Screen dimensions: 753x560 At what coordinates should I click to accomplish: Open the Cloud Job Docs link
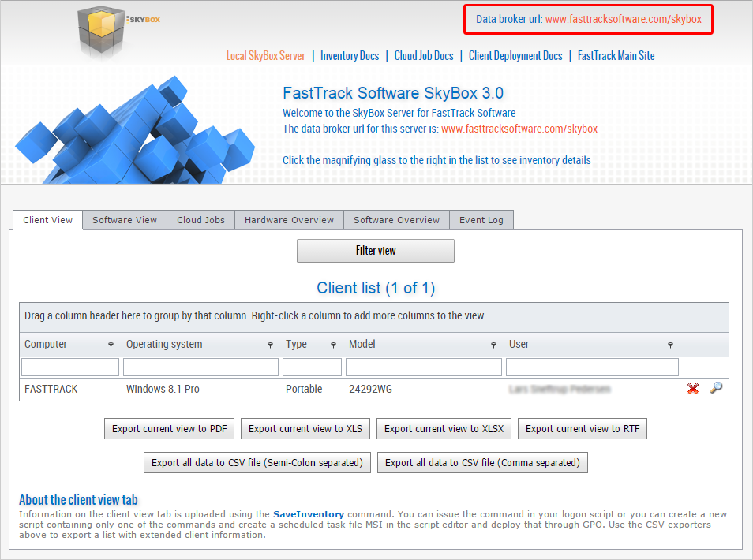pyautogui.click(x=424, y=56)
